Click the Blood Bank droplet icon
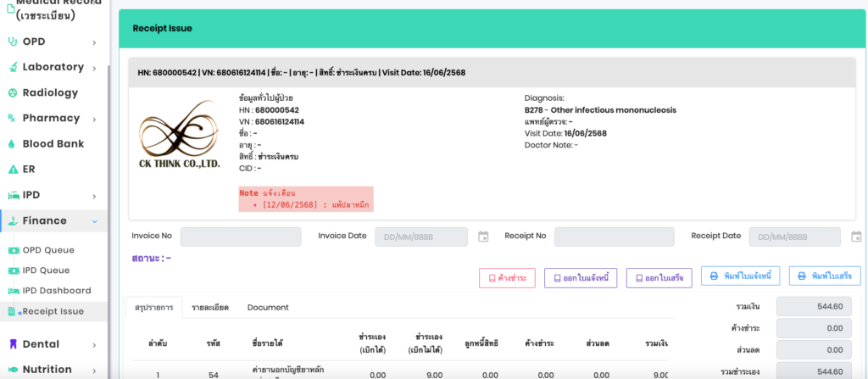This screenshot has height=379, width=868. click(x=12, y=144)
